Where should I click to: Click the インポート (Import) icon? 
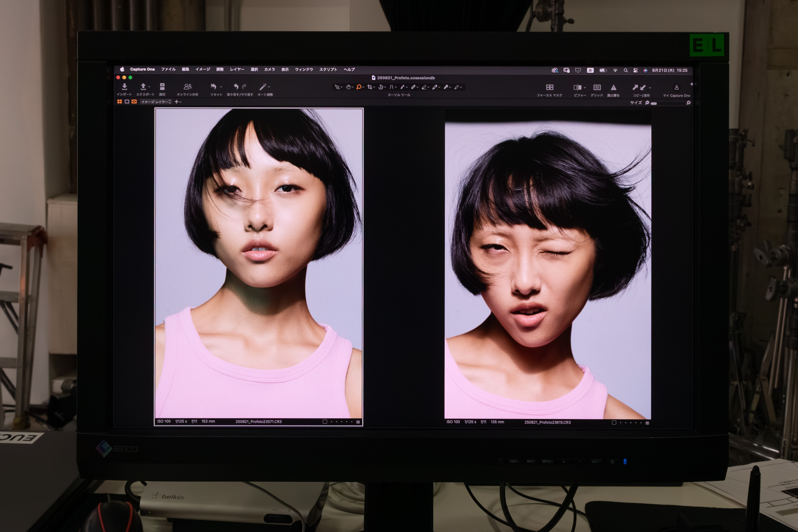[x=125, y=87]
